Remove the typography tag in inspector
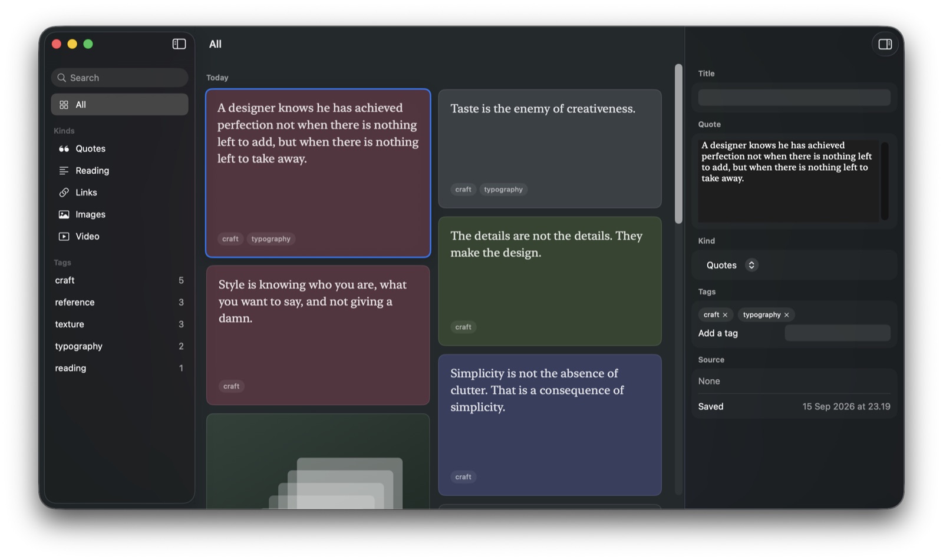Viewport: 943px width, 560px height. click(786, 315)
